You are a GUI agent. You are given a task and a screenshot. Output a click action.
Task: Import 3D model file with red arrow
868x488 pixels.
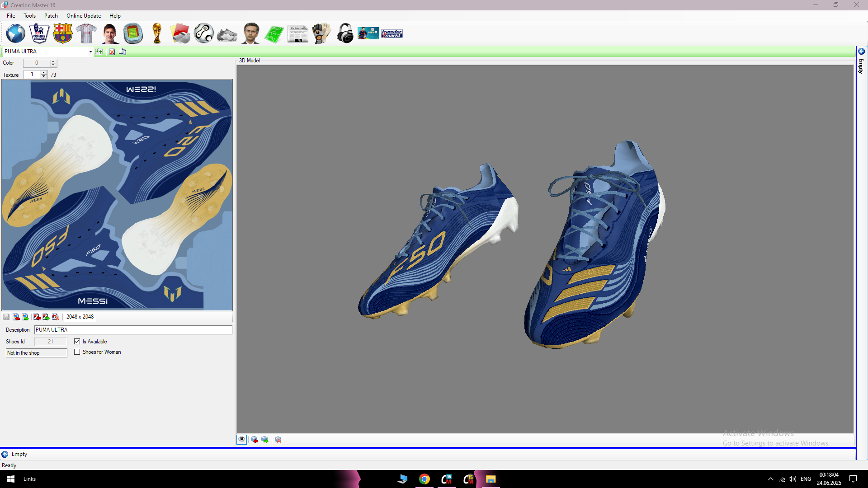coord(37,317)
